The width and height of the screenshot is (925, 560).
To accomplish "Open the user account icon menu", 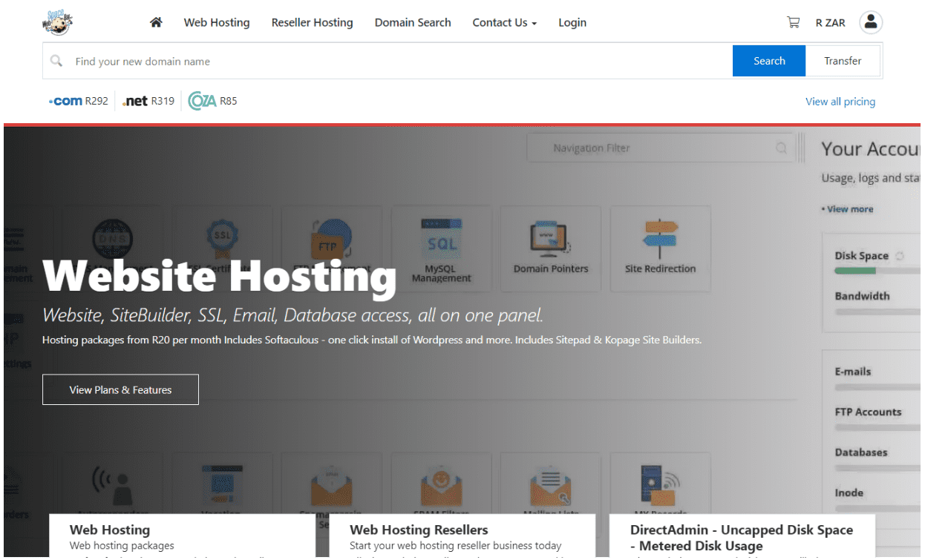I will (x=871, y=22).
